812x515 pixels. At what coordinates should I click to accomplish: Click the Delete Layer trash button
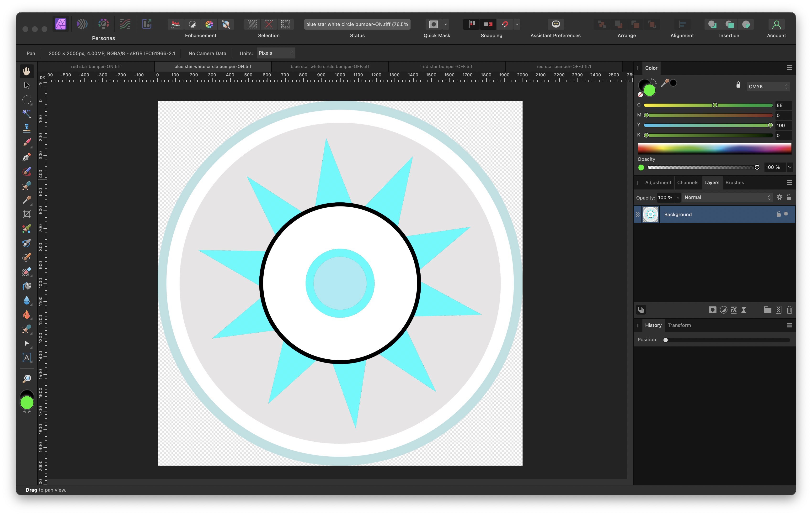pos(789,310)
